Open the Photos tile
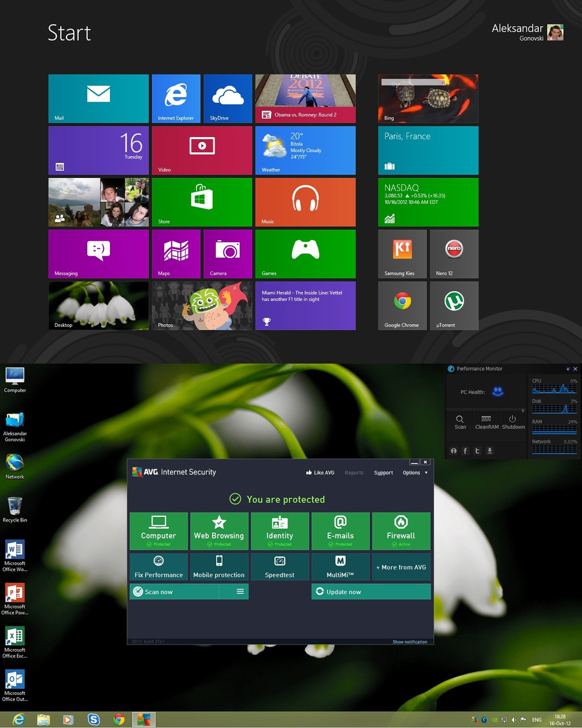The height and width of the screenshot is (728, 582). click(x=202, y=306)
